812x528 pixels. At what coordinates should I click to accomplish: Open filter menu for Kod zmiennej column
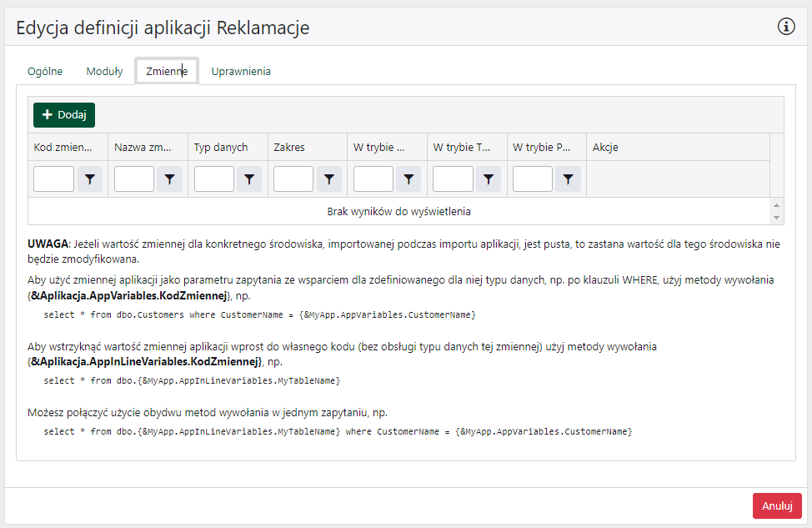coord(90,179)
